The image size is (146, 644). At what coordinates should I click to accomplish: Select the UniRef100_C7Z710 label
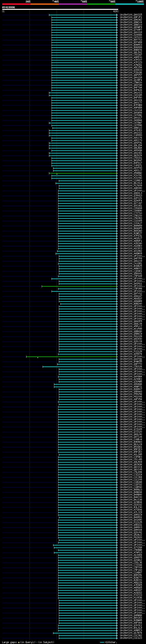pos(131,213)
